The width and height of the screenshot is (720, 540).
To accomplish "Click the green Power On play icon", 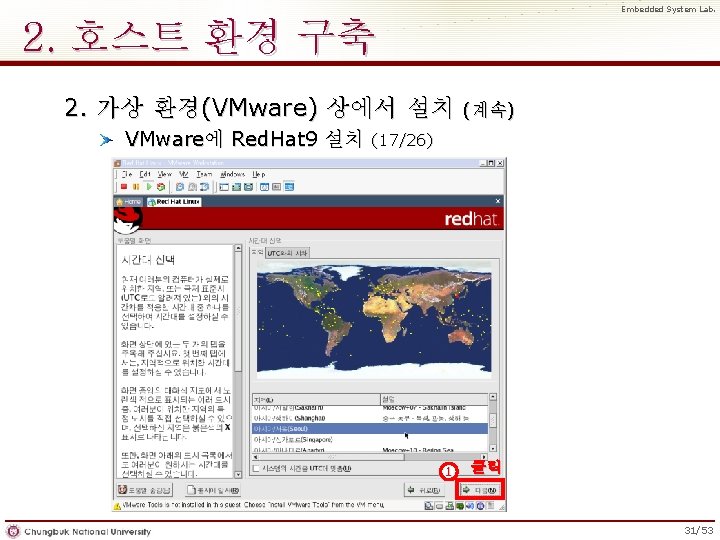I will point(148,187).
